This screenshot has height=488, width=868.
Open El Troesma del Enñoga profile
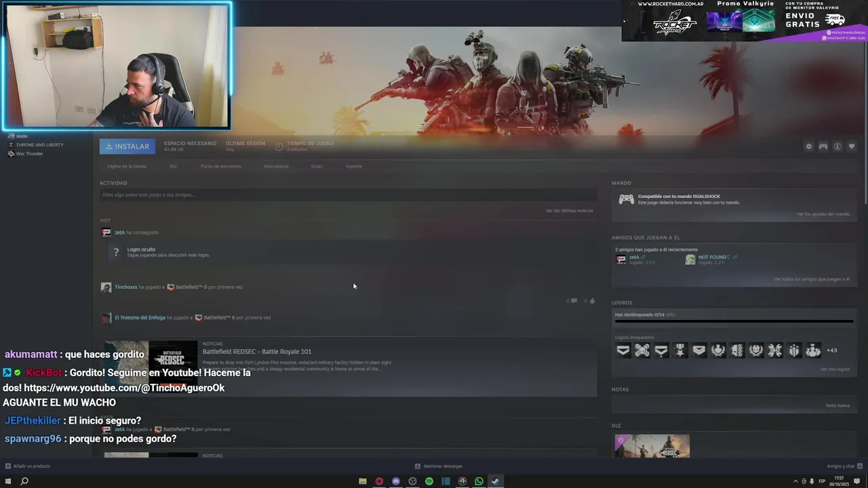[140, 317]
